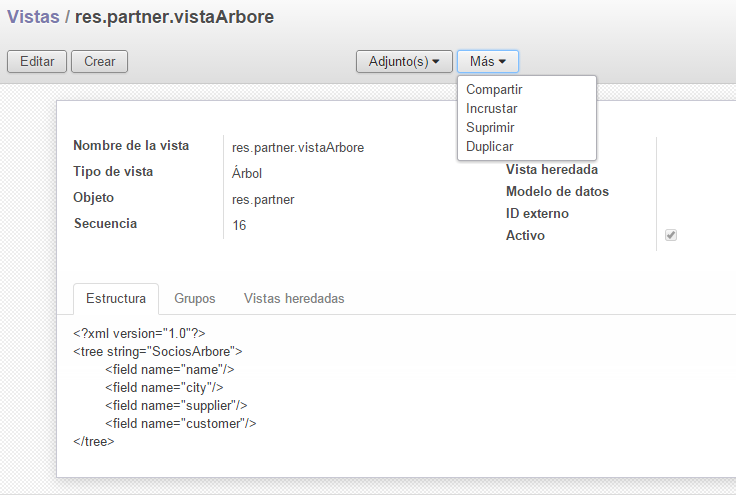The height and width of the screenshot is (504, 736).
Task: Click the Árbol view type value
Action: 247,173
